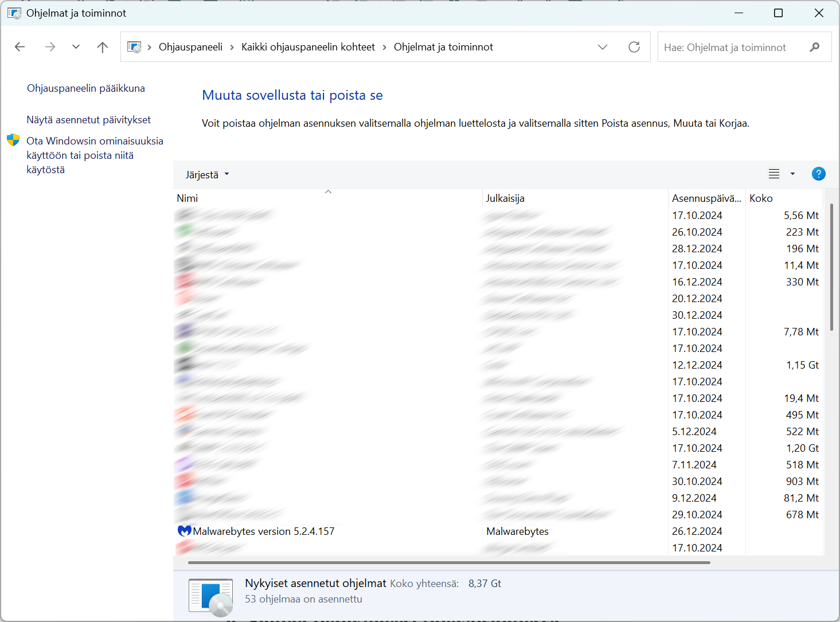Screen dimensions: 840x622
Task: Click the horizontal scrollbar of the list
Action: tap(448, 562)
